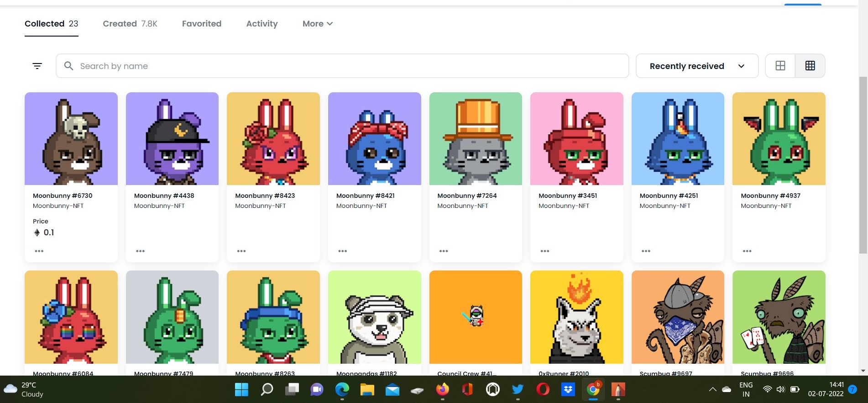Open Moonbunny #6084 image thumbnail
868x403 pixels.
click(71, 317)
